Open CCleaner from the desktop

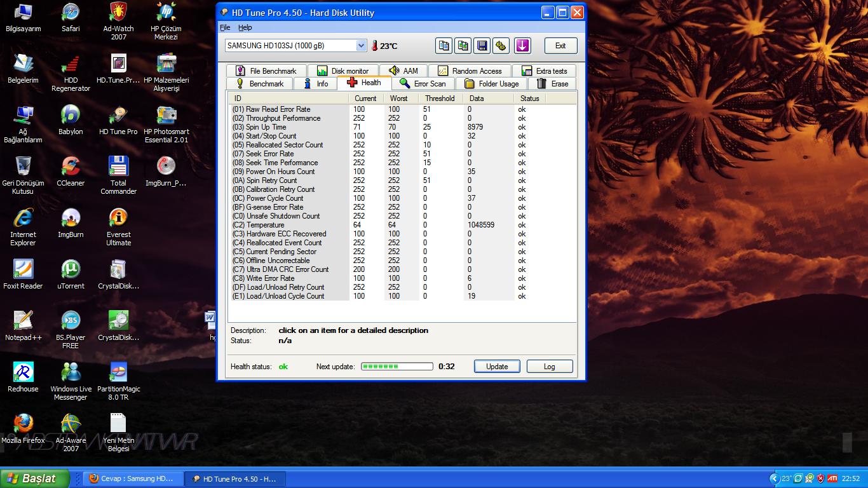pos(71,172)
